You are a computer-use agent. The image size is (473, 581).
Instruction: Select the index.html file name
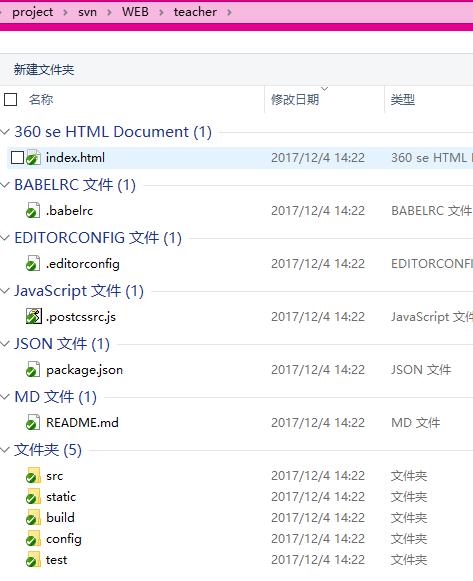(75, 158)
